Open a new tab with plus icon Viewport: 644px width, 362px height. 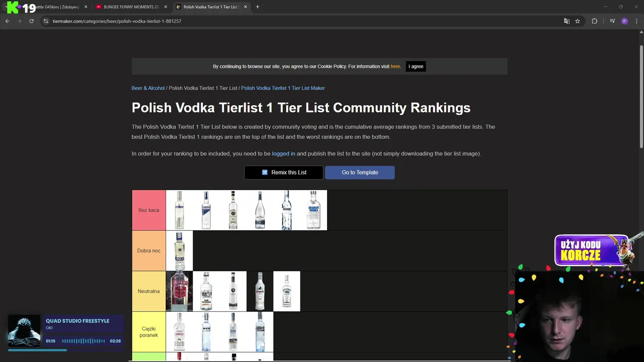point(258,7)
